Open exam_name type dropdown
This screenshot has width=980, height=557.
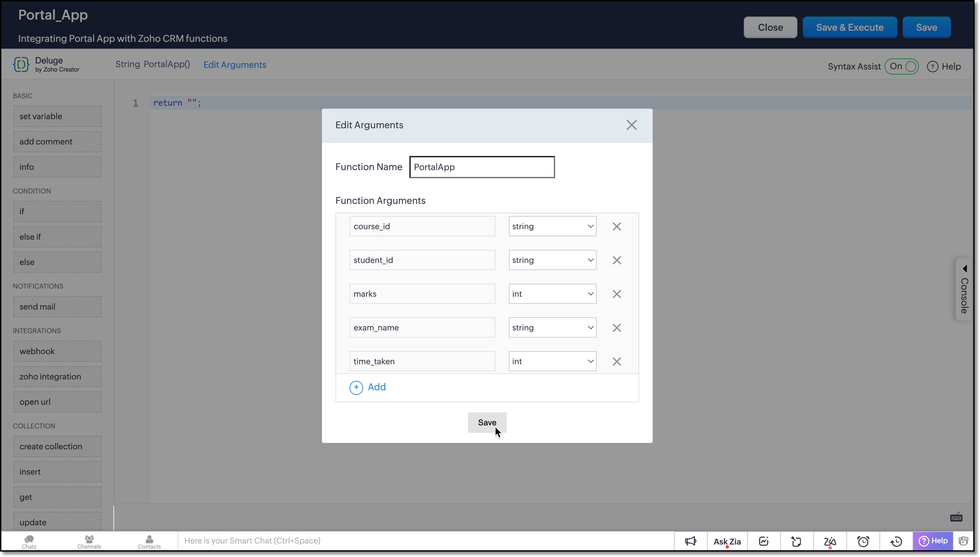click(552, 327)
